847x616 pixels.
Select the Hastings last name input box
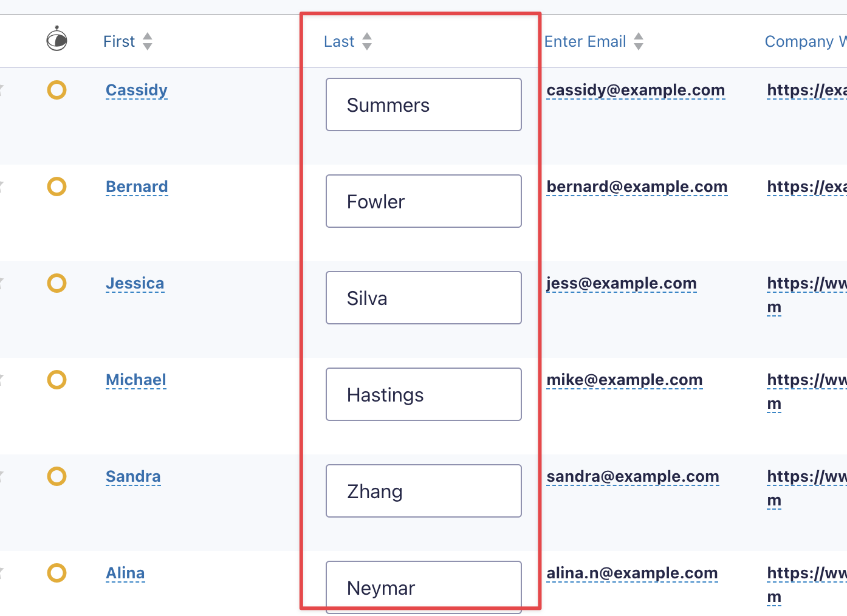pyautogui.click(x=423, y=394)
